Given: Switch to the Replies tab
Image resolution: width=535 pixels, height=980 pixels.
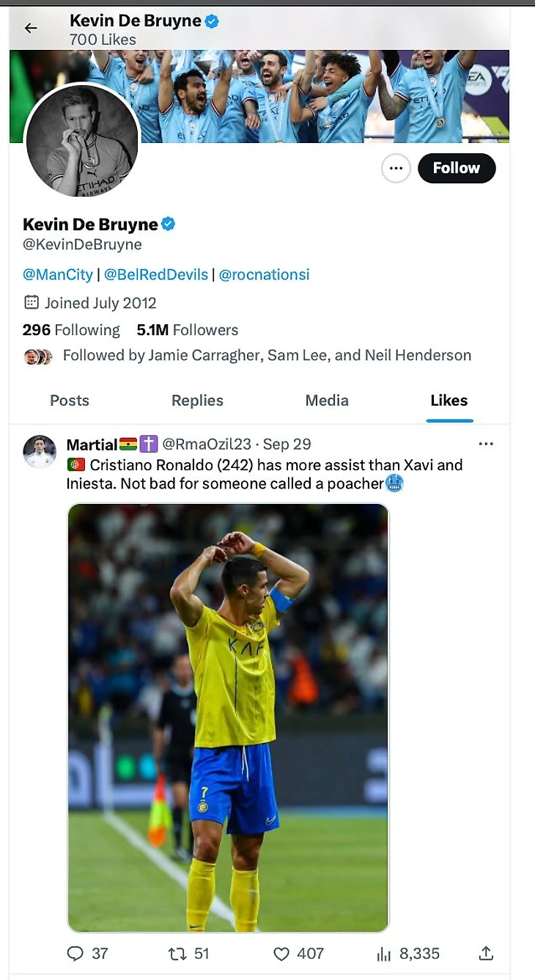Looking at the screenshot, I should pyautogui.click(x=197, y=401).
